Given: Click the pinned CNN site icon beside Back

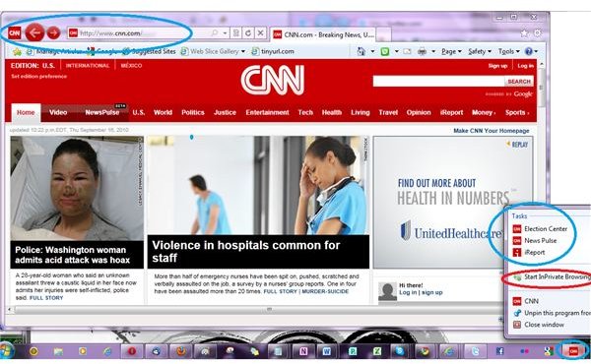Looking at the screenshot, I should pyautogui.click(x=15, y=33).
